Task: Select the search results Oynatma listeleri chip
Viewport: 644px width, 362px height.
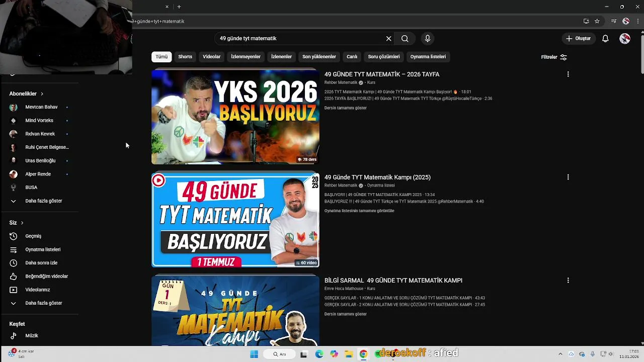Action: pyautogui.click(x=428, y=57)
